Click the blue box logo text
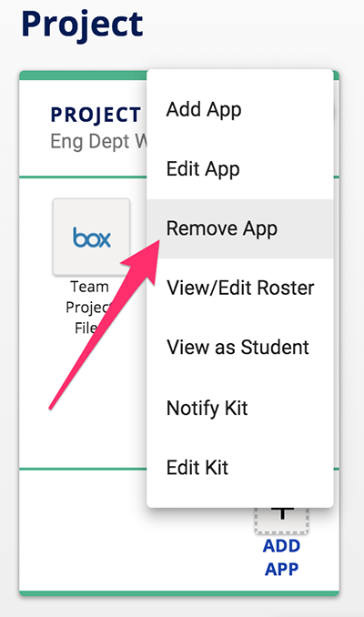364x617 pixels. click(x=92, y=238)
